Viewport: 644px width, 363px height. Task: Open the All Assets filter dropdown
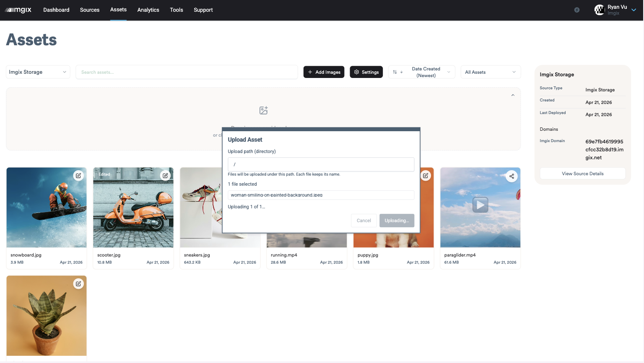490,72
